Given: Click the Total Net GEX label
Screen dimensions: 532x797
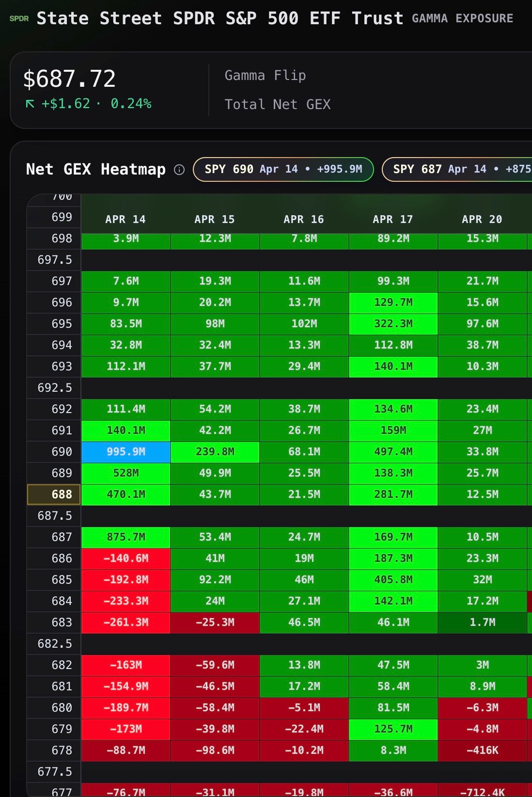Looking at the screenshot, I should (278, 104).
